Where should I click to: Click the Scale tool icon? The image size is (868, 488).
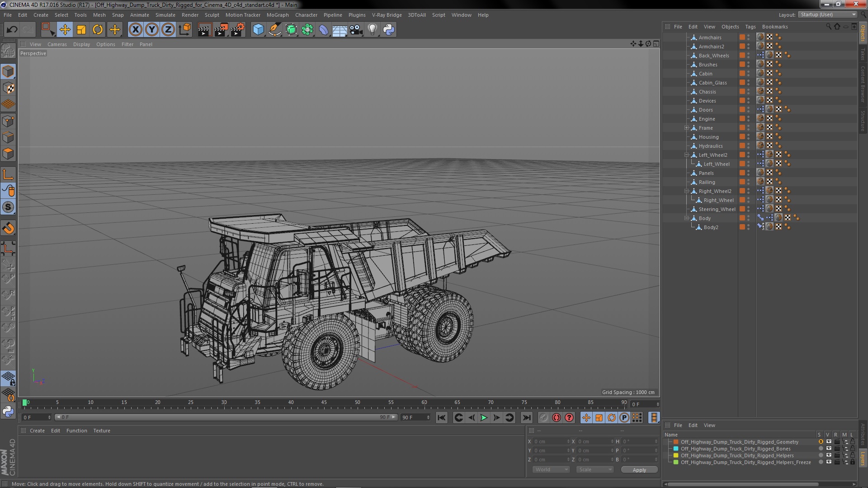coord(81,30)
